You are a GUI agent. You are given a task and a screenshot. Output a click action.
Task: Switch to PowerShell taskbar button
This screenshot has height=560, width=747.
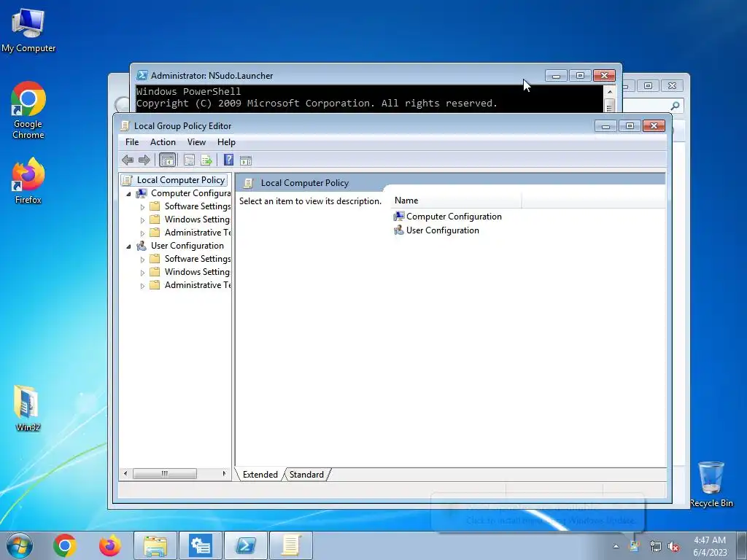pyautogui.click(x=246, y=545)
